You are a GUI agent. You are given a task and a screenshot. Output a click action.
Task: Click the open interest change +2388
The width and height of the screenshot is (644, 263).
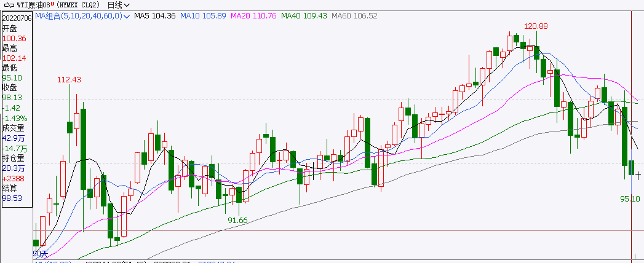coord(14,178)
